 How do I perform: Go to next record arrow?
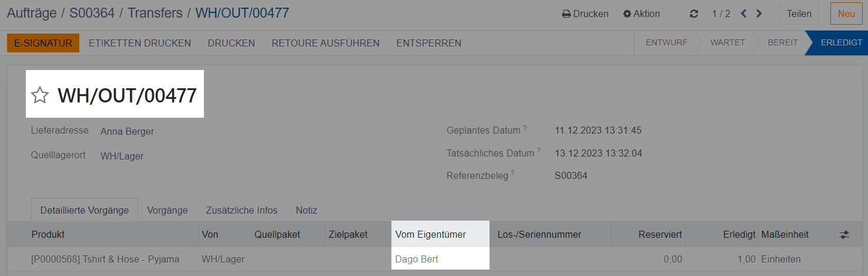759,14
